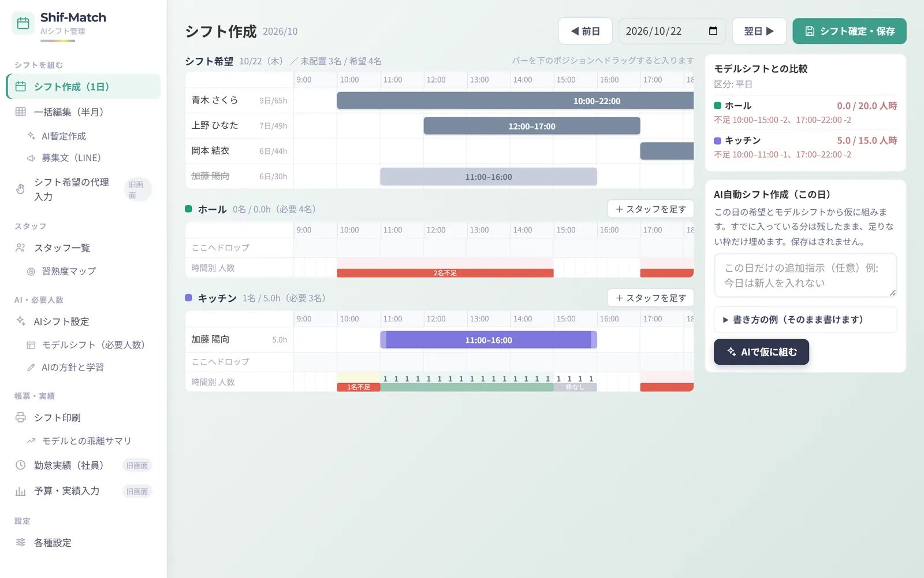Click the hand icon for シフト希望の代理入力
Screen dimensions: 924x578
pos(21,189)
